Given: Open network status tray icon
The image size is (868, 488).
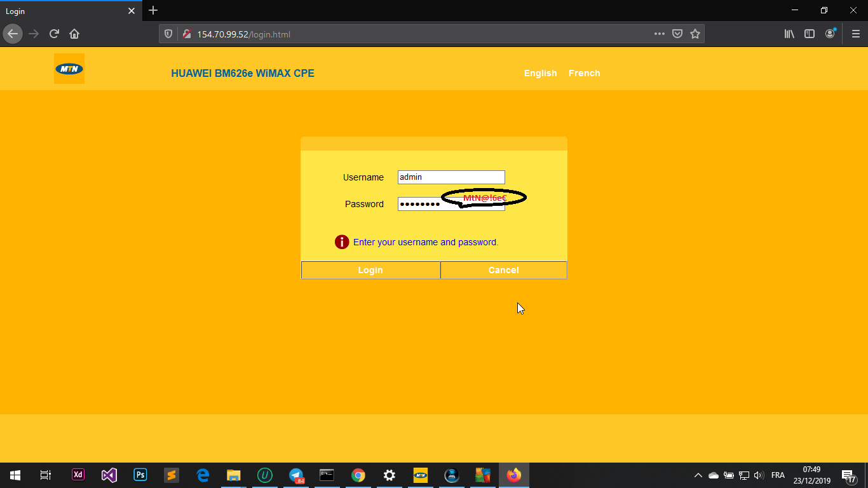Looking at the screenshot, I should 743,475.
